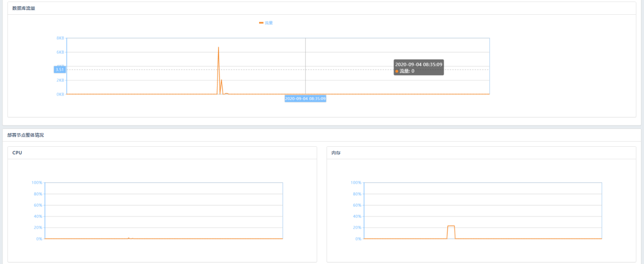Click the 60% label on CPU chart
The height and width of the screenshot is (264, 644).
pos(38,205)
